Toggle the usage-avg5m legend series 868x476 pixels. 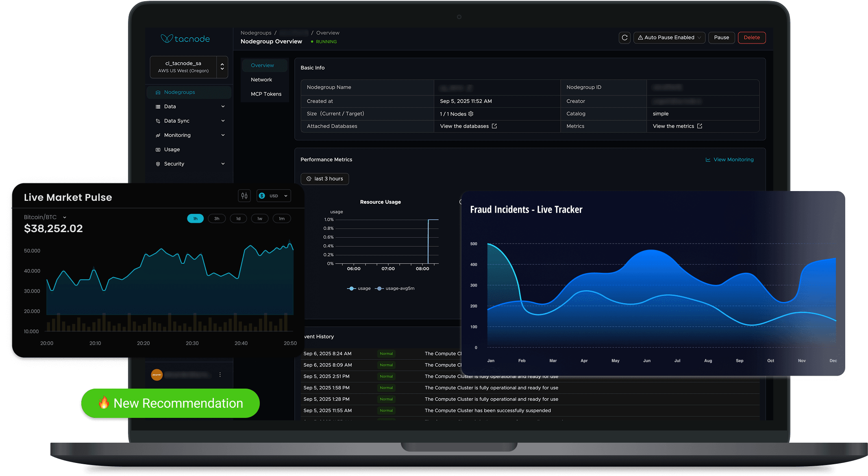point(395,289)
